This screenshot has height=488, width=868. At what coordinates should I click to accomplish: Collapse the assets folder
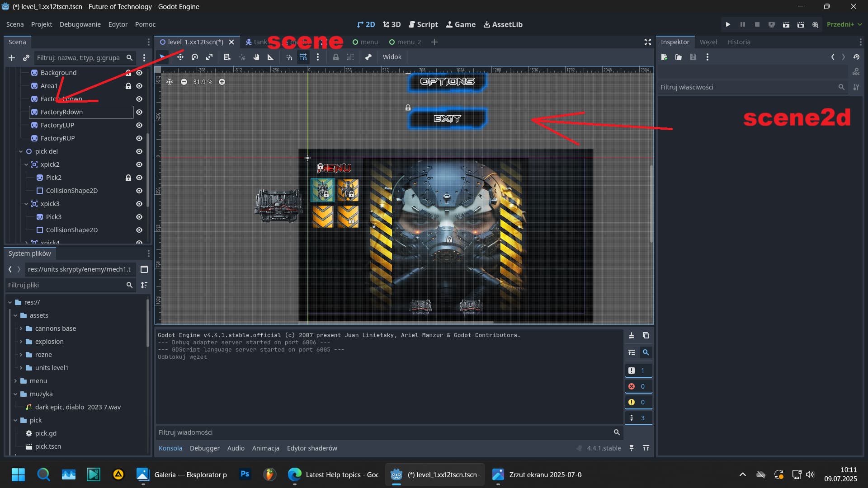coord(15,315)
